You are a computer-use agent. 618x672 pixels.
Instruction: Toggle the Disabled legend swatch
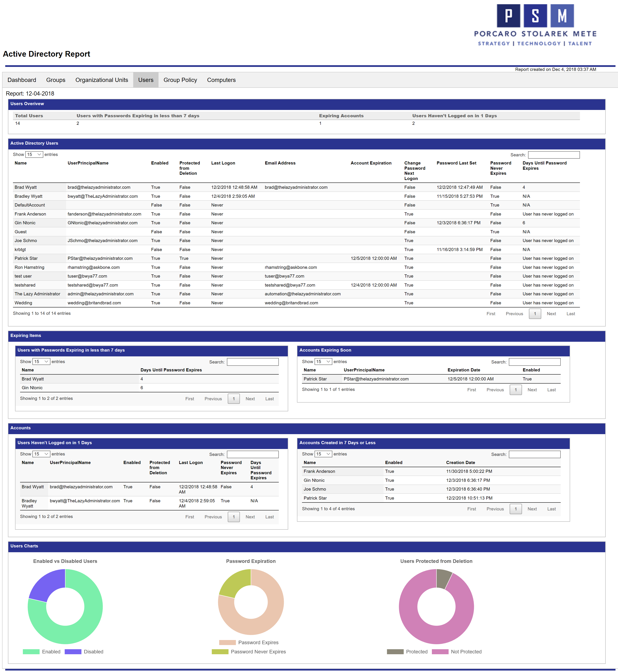click(73, 652)
